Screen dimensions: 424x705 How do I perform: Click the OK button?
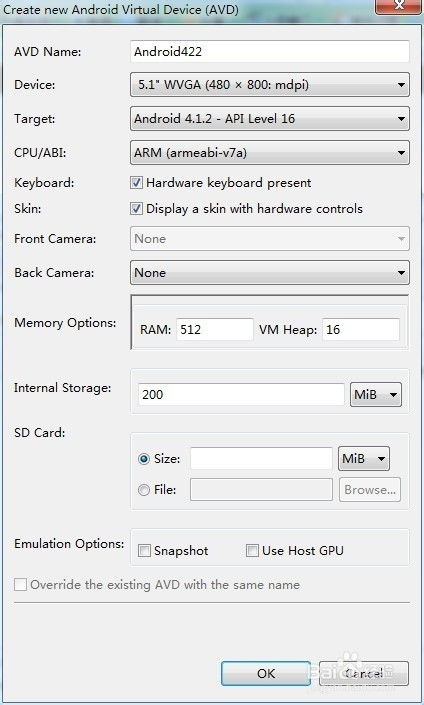pyautogui.click(x=266, y=673)
